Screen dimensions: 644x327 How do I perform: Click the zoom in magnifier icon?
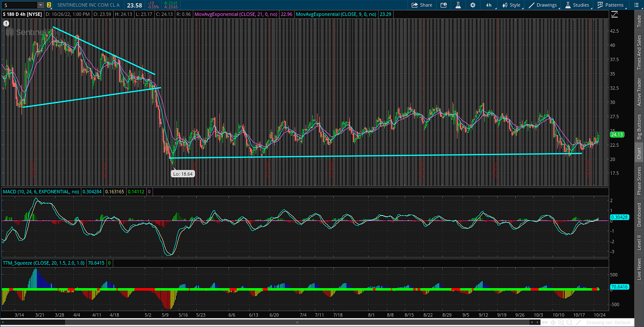coord(561,323)
